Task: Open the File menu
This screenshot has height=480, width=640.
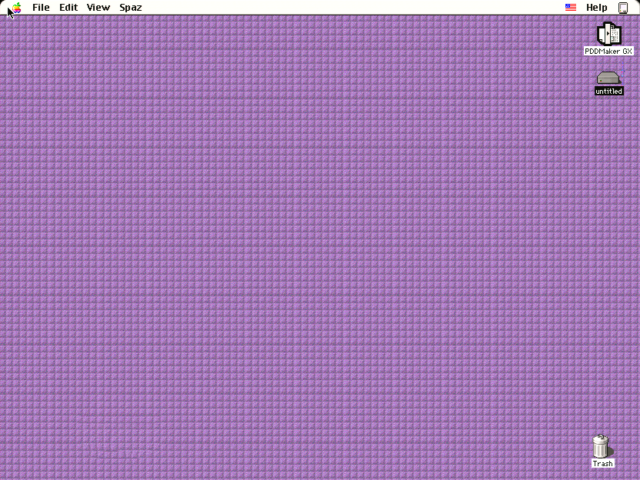Action: (41, 7)
